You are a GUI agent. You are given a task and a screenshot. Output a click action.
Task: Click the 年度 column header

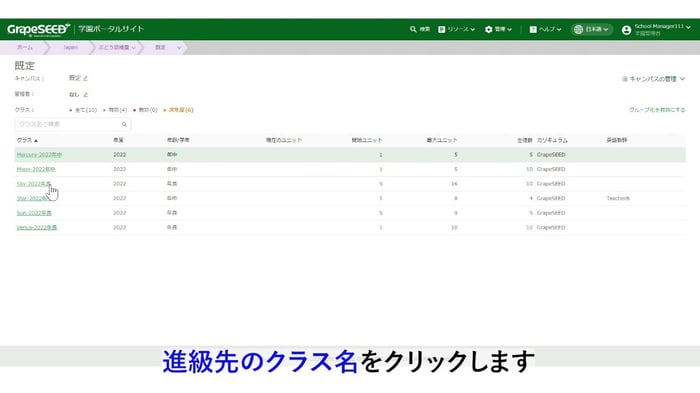pyautogui.click(x=118, y=140)
